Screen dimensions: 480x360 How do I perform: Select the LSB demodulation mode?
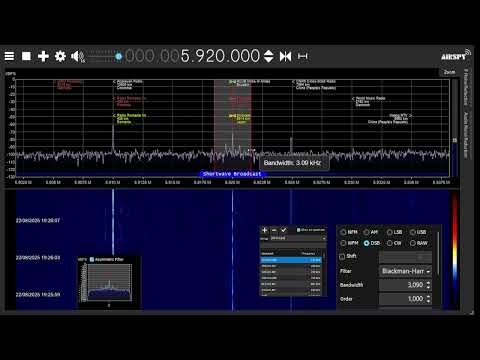coord(394,232)
